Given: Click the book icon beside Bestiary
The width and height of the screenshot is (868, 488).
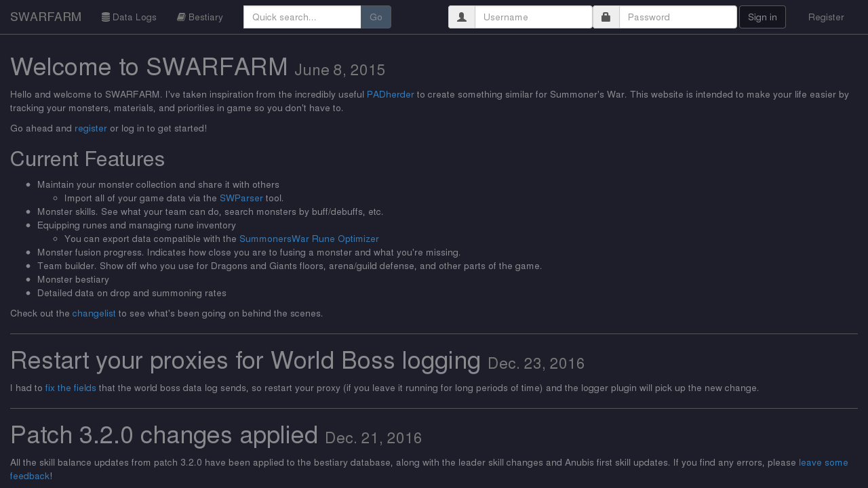Looking at the screenshot, I should coord(181,17).
